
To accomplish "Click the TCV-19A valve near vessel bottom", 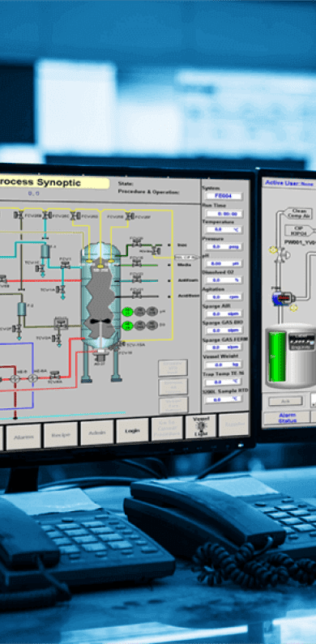I will (122, 344).
